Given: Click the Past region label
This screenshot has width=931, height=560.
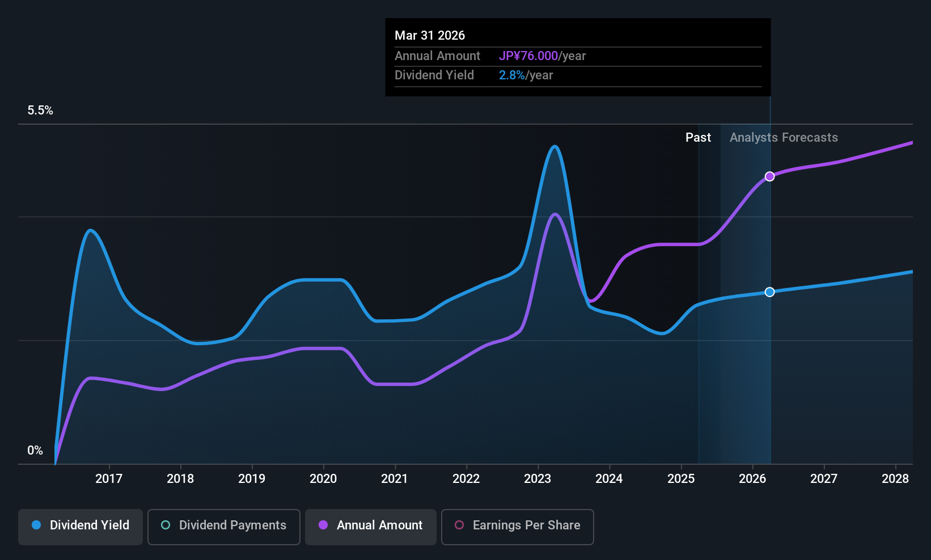Looking at the screenshot, I should pyautogui.click(x=698, y=138).
